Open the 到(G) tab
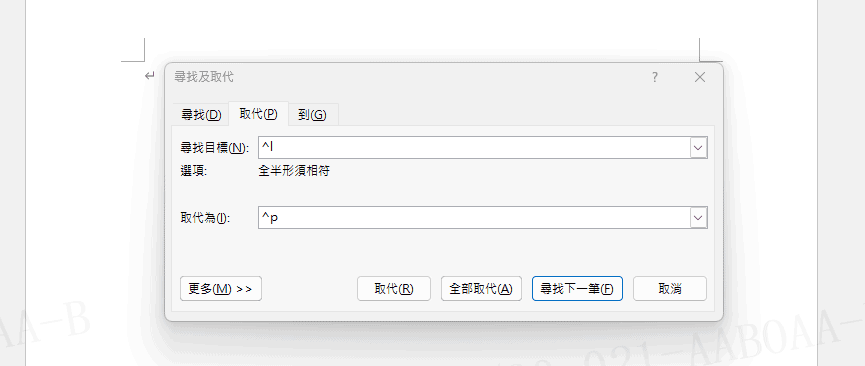This screenshot has width=865, height=366. [x=313, y=115]
